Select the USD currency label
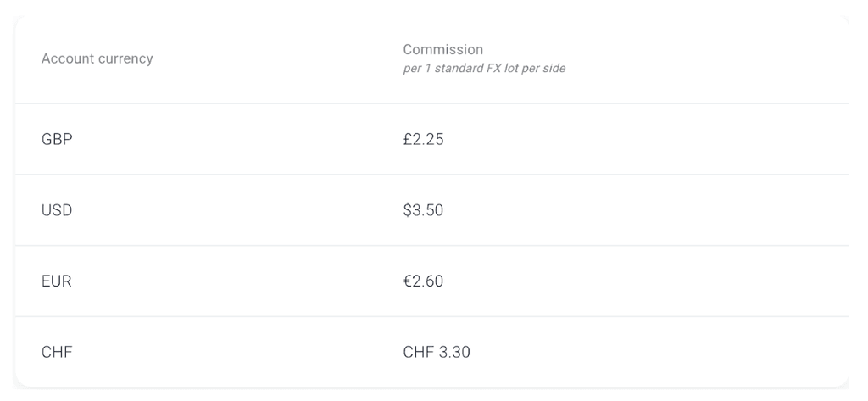868x401 pixels. (57, 210)
